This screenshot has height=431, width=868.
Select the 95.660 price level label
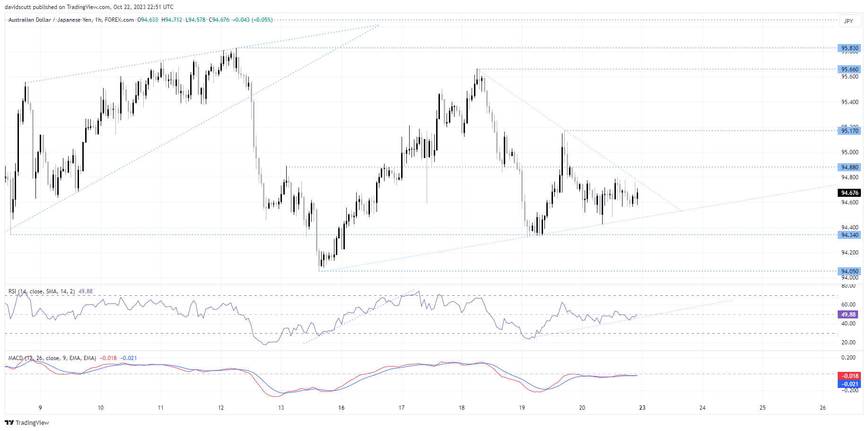coord(850,70)
